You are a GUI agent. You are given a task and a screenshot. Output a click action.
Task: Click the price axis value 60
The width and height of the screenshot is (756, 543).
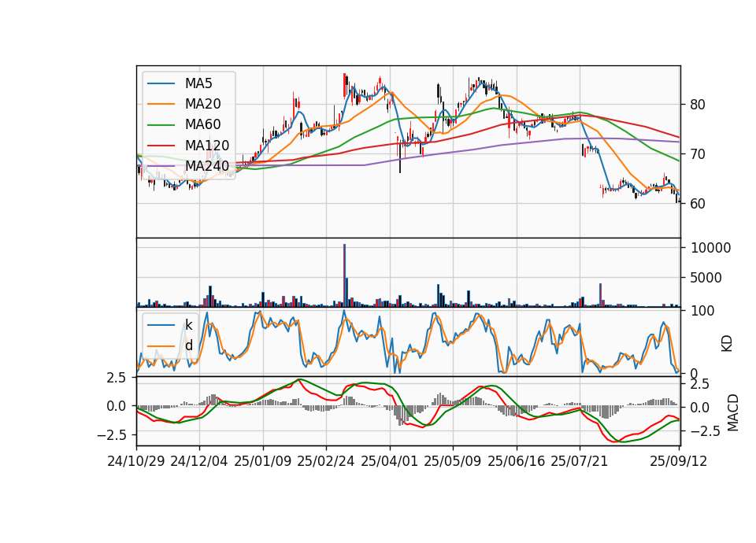pos(697,204)
